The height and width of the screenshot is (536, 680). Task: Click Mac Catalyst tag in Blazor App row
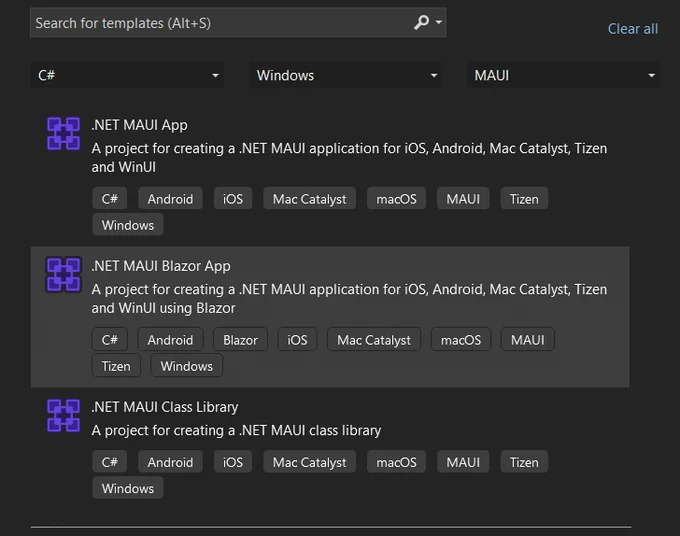[374, 340]
